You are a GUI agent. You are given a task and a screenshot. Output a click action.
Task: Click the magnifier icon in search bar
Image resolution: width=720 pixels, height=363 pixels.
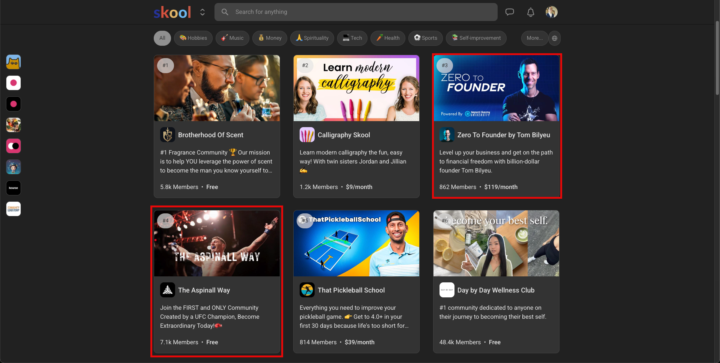point(225,12)
